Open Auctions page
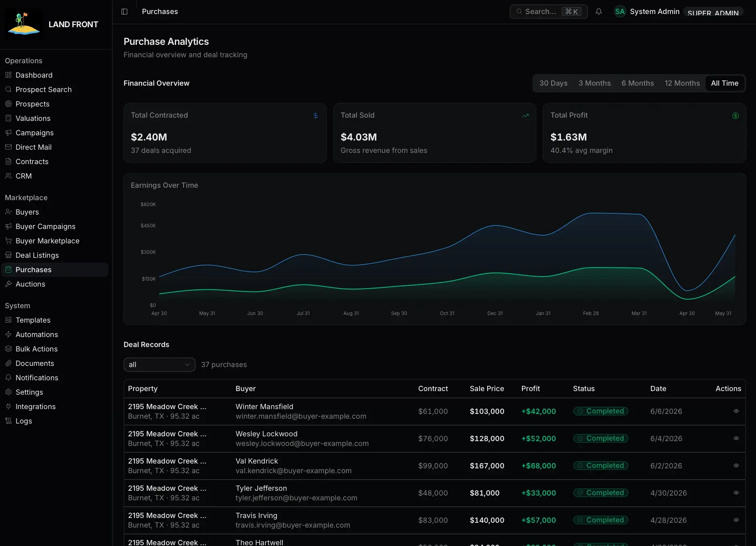Image resolution: width=756 pixels, height=546 pixels. (55, 284)
